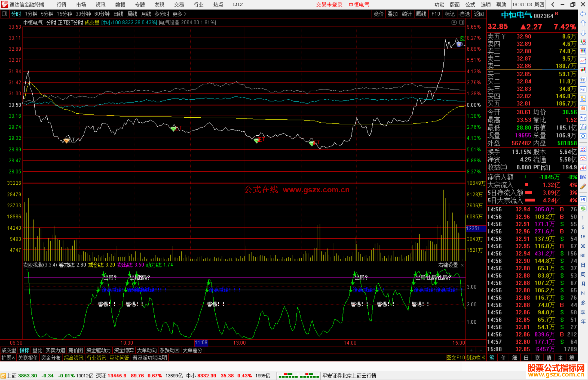This screenshot has width=588, height=380.
Task: Open the 版面 layout menu
Action: pos(455,5)
